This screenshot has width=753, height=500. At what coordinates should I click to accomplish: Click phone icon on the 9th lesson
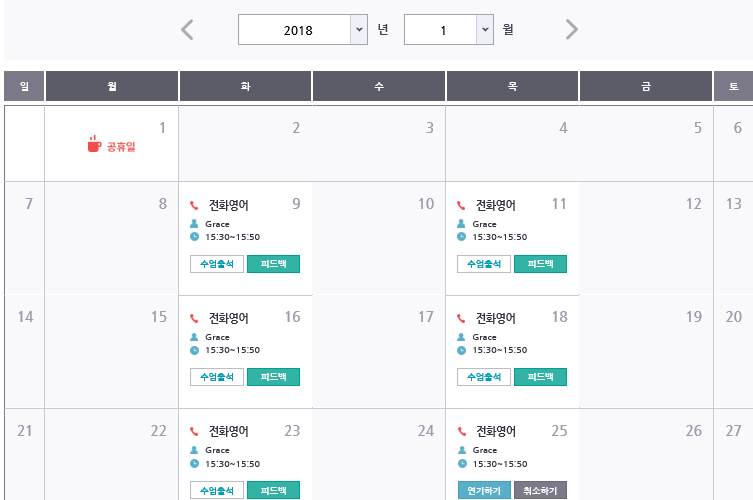(x=194, y=206)
